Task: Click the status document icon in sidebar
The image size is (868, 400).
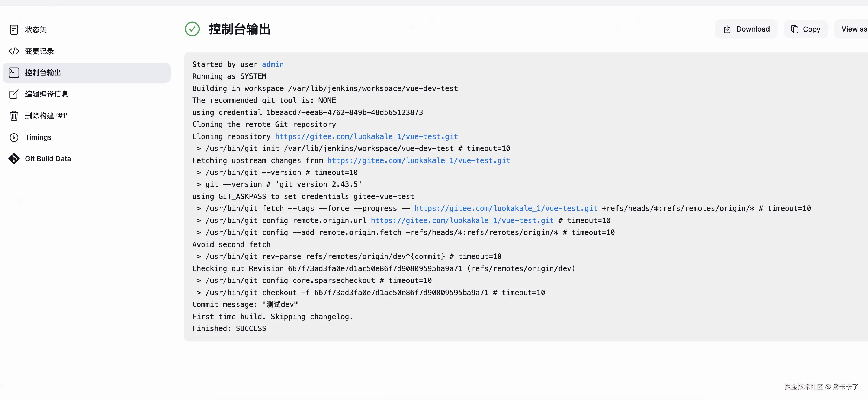Action: pyautogui.click(x=14, y=30)
